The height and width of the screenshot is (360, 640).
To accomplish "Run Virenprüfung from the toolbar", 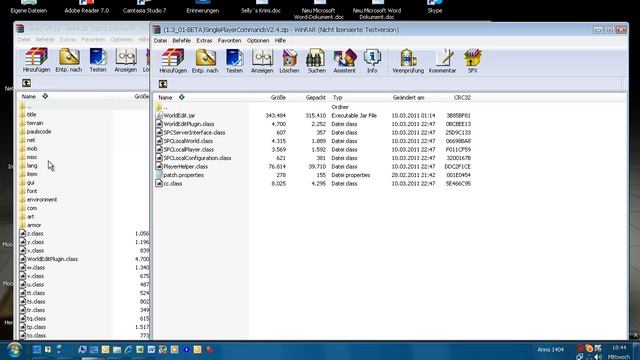I will click(408, 61).
